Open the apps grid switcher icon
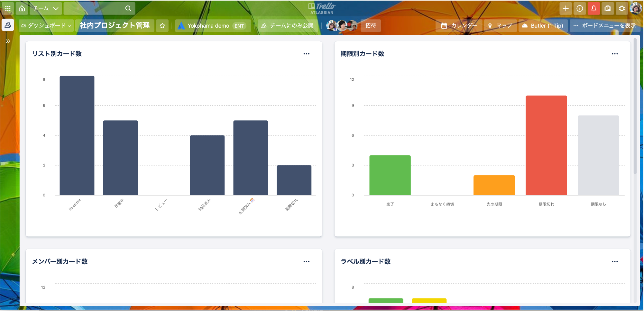The height and width of the screenshot is (311, 644). (x=8, y=8)
